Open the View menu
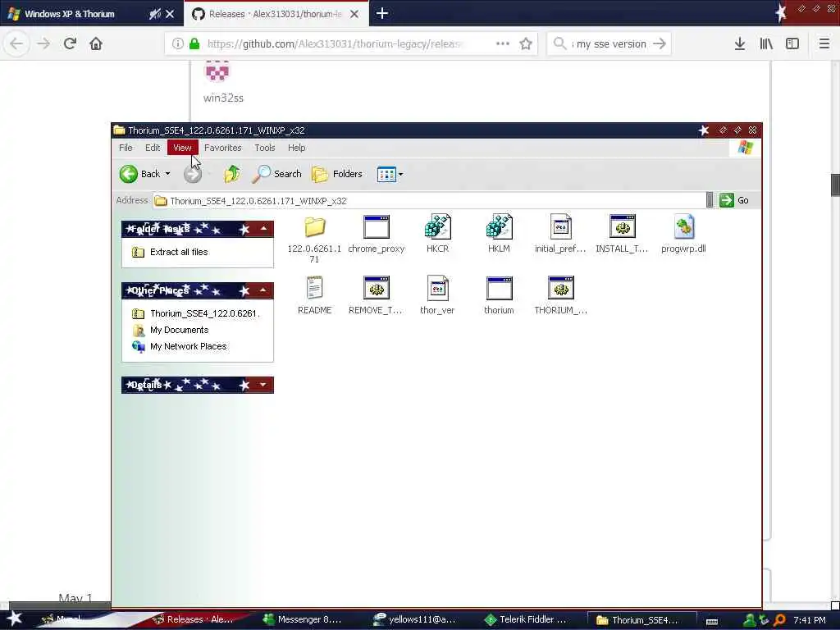The height and width of the screenshot is (630, 840). (x=183, y=148)
